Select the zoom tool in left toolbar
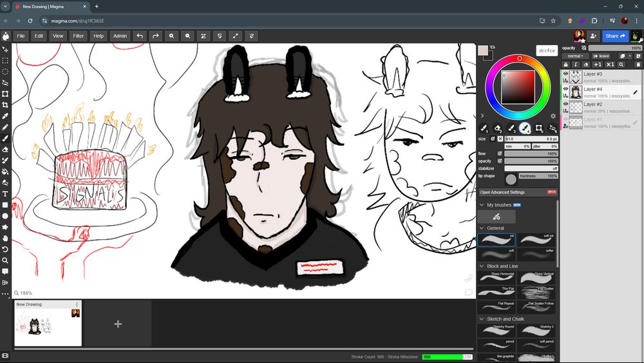The image size is (644, 363). pyautogui.click(x=5, y=260)
